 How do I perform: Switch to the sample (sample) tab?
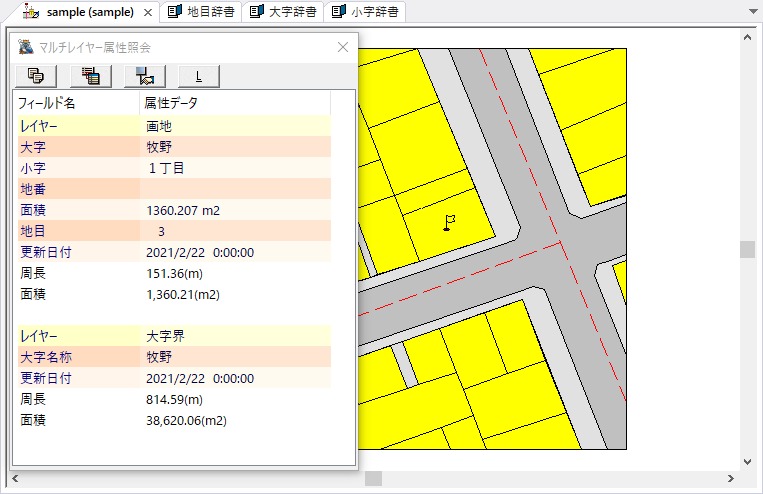[90, 12]
